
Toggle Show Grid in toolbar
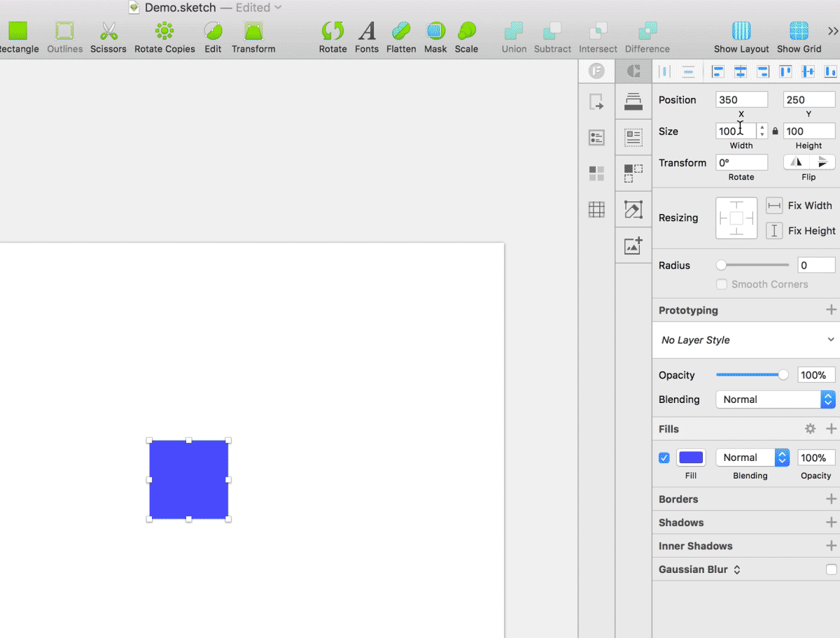pyautogui.click(x=799, y=31)
